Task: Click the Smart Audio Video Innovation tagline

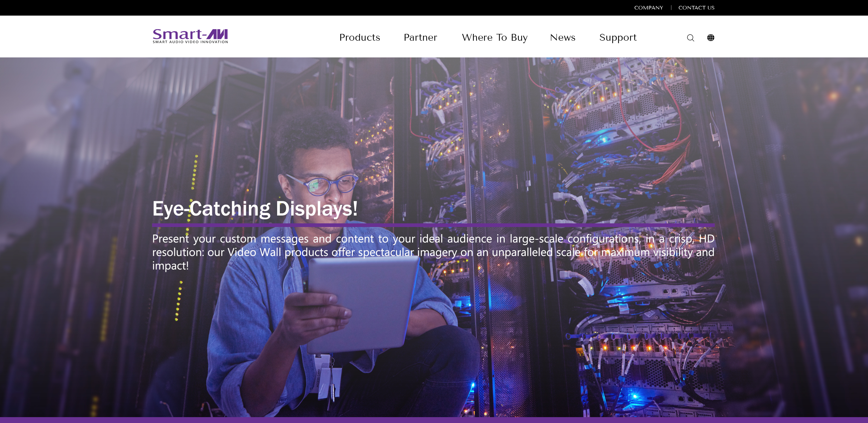Action: point(190,42)
